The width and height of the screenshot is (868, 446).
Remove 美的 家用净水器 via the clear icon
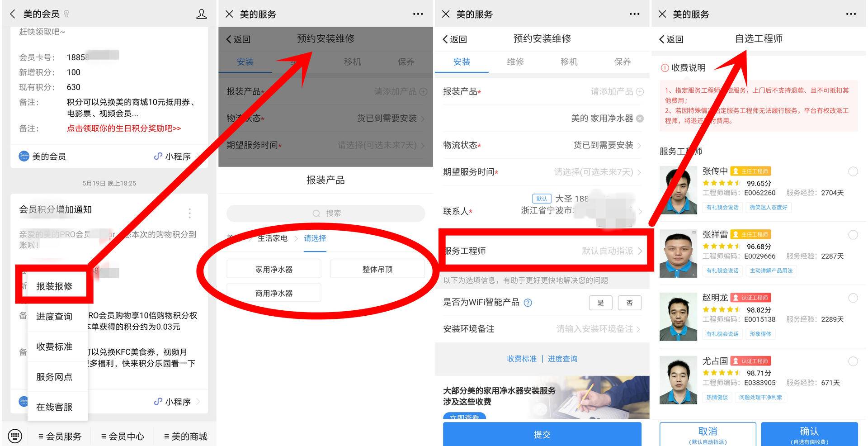pos(640,118)
